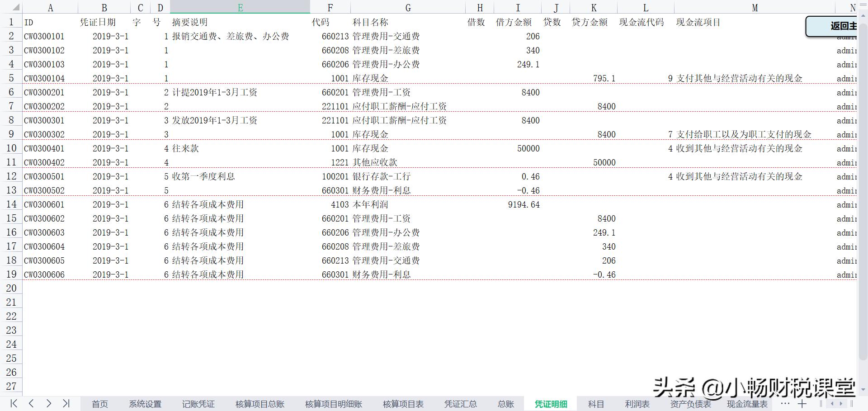Click the 凭证日期 header cell

point(104,22)
